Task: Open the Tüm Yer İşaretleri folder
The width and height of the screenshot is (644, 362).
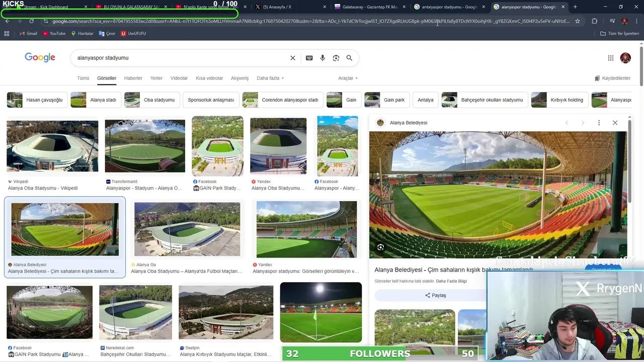Action: [x=620, y=33]
